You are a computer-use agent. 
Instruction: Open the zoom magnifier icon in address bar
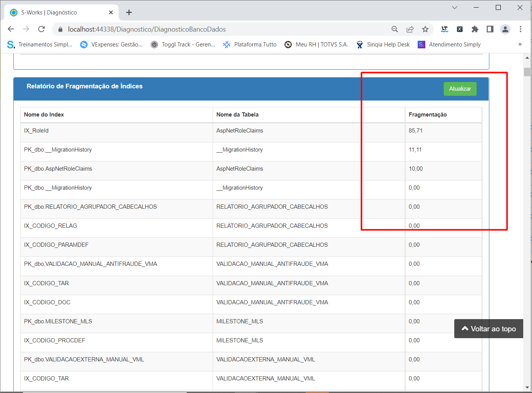(395, 29)
